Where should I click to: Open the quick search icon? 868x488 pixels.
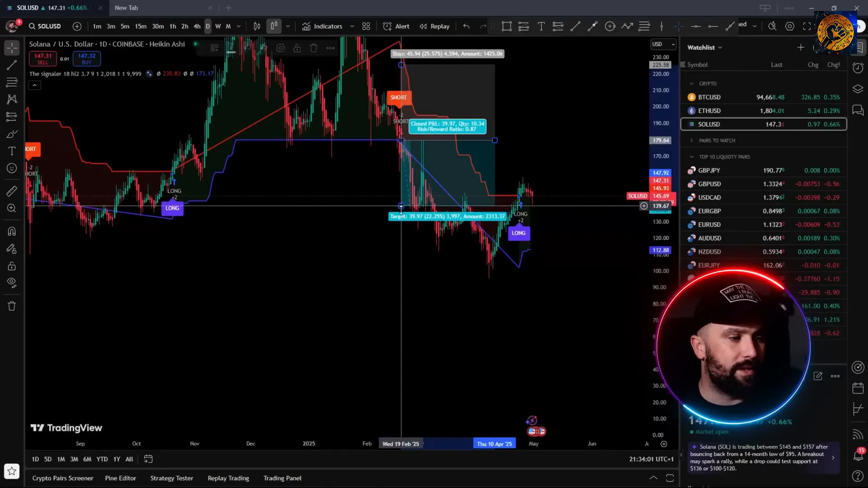(772, 26)
